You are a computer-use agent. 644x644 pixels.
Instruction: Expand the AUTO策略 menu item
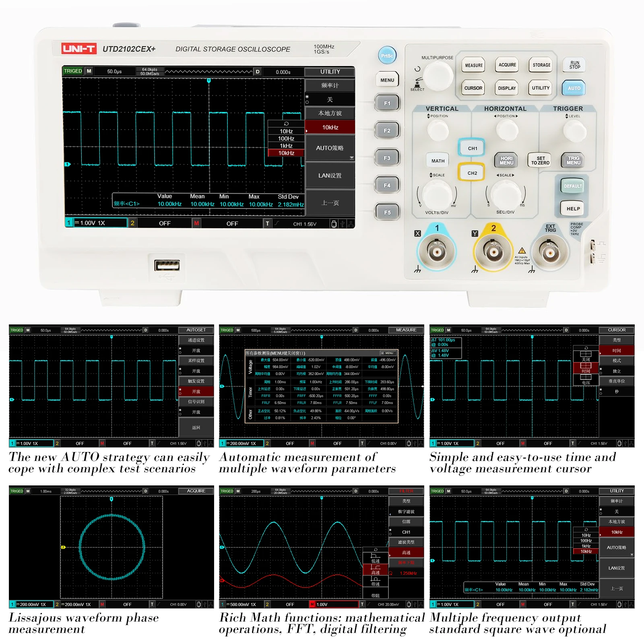(330, 148)
